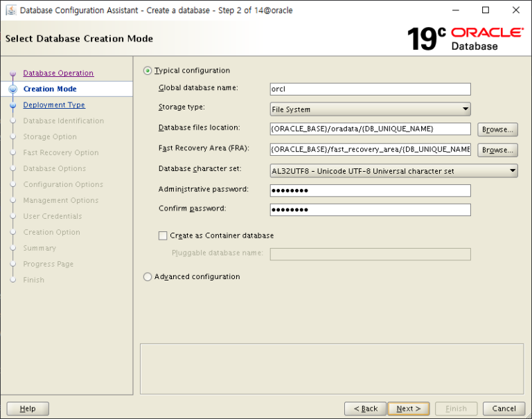Jump to the Deployment Type step link
The image size is (532, 419).
click(54, 105)
